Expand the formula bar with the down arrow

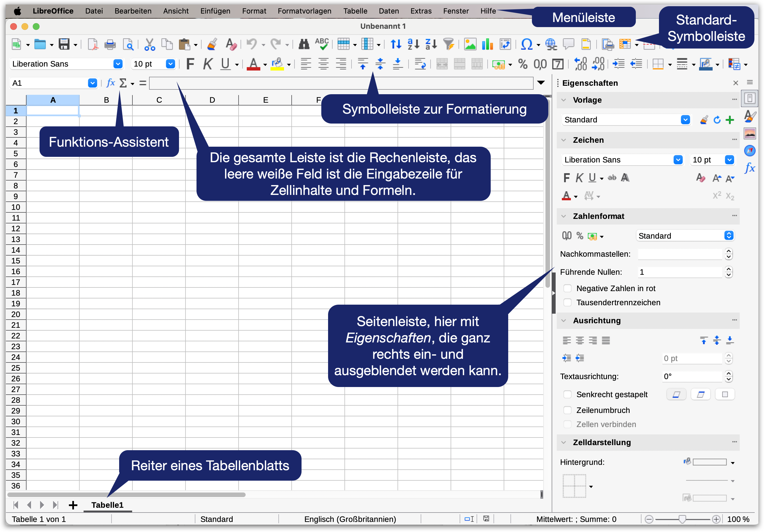coord(541,82)
